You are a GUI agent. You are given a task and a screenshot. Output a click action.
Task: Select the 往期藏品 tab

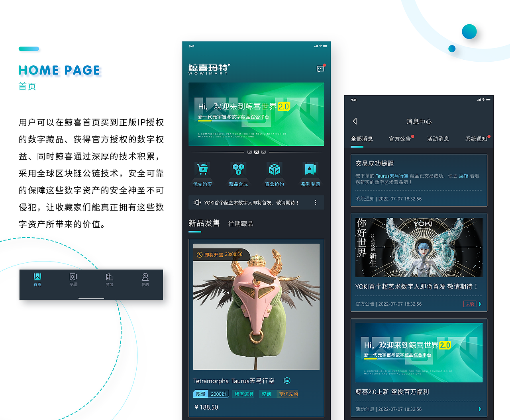click(x=241, y=224)
